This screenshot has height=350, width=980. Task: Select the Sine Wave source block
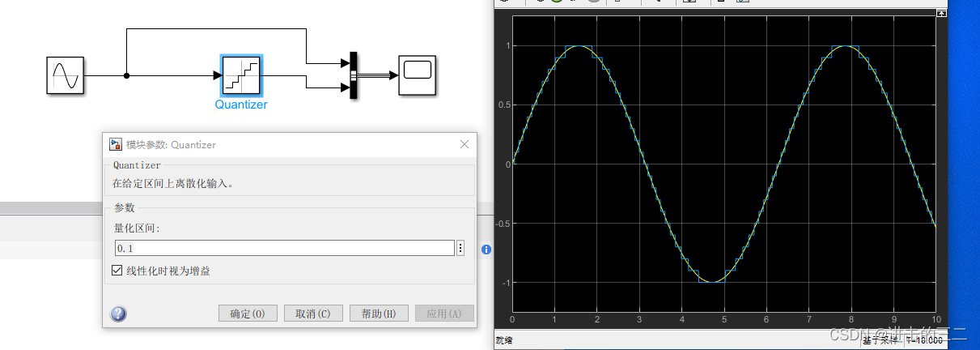[65, 75]
